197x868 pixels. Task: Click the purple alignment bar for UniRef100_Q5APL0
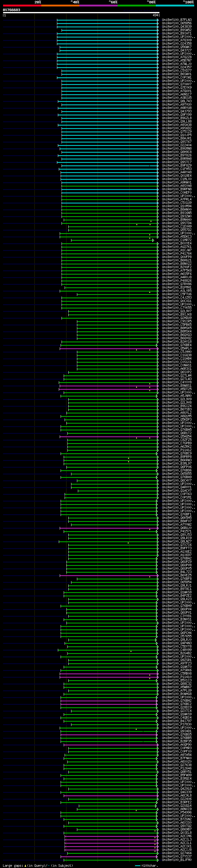point(109,349)
